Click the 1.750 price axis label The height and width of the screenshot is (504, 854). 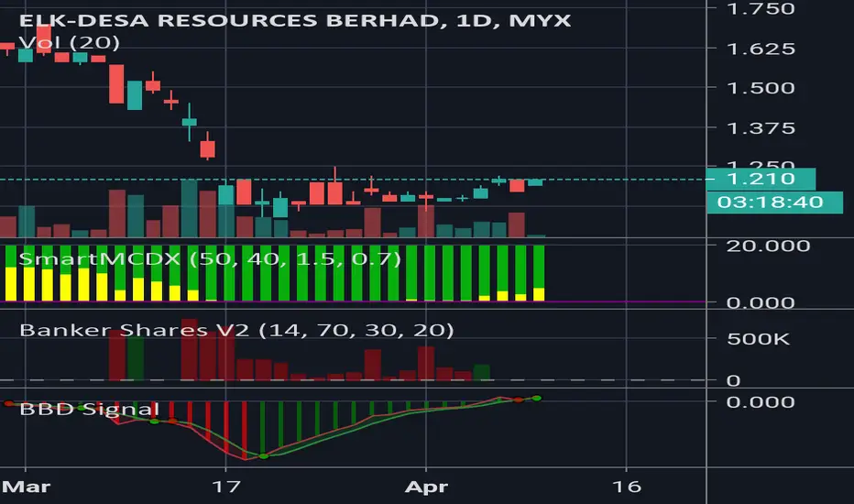(x=761, y=8)
